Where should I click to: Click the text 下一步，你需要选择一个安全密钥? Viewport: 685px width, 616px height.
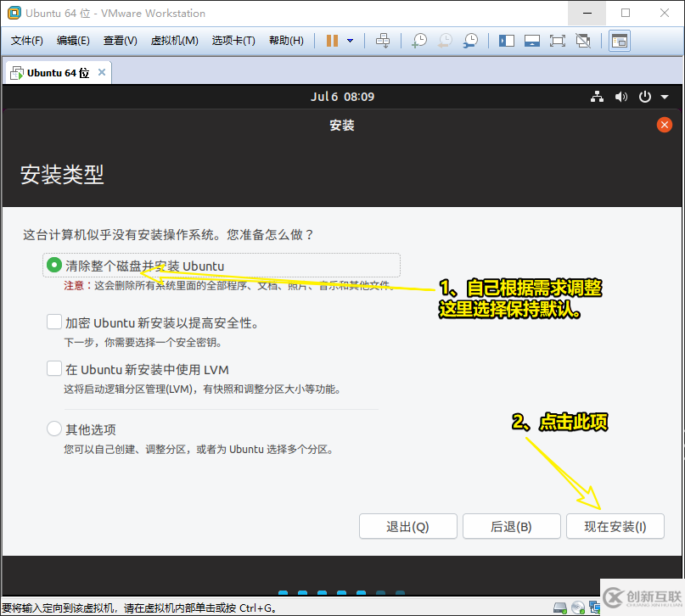[x=143, y=342]
